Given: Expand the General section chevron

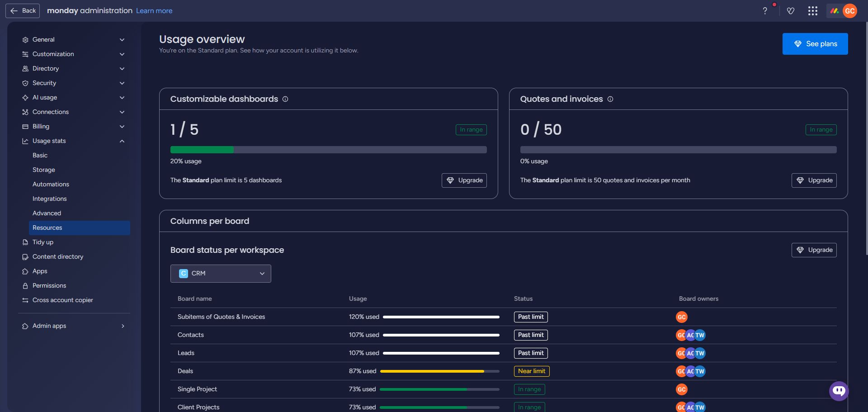Looking at the screenshot, I should [122, 40].
